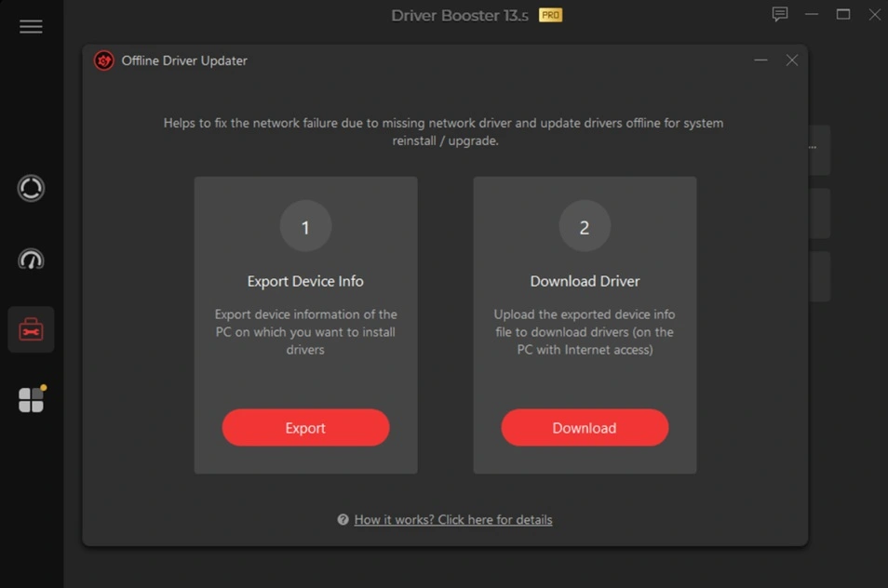Close the Driver Booster main window
Image resolution: width=888 pixels, height=588 pixels.
point(874,14)
